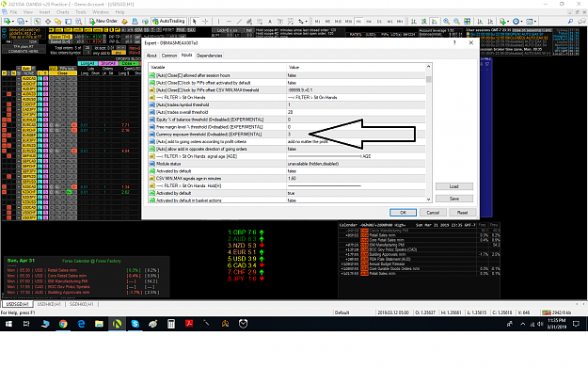Image resolution: width=588 pixels, height=368 pixels.
Task: Select the Crosshair tool
Action: pos(205,22)
